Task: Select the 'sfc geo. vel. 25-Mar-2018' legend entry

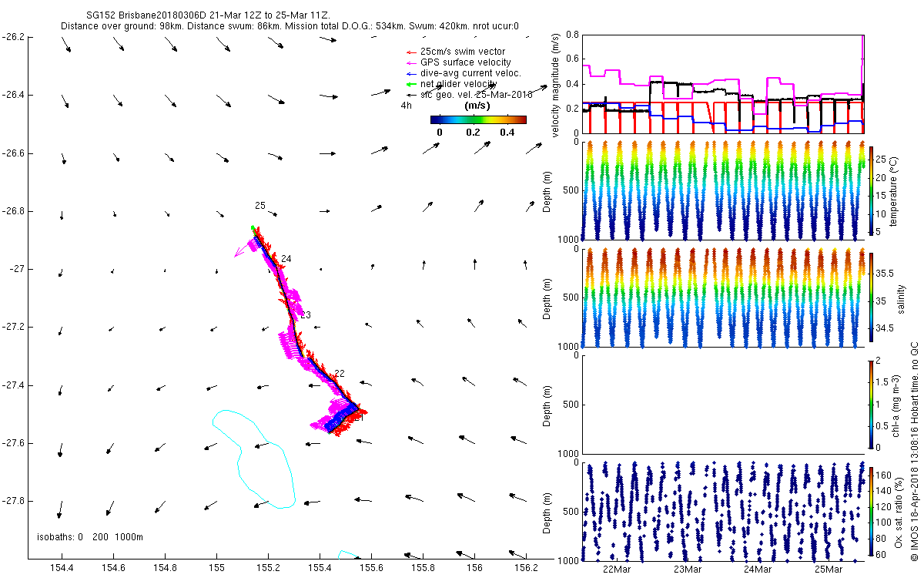Action: [471, 94]
